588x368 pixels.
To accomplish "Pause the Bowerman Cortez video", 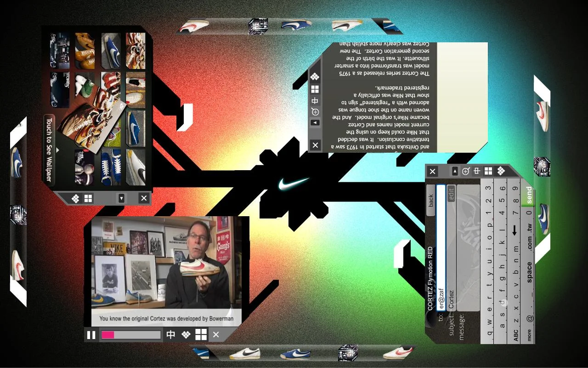I will coord(91,335).
